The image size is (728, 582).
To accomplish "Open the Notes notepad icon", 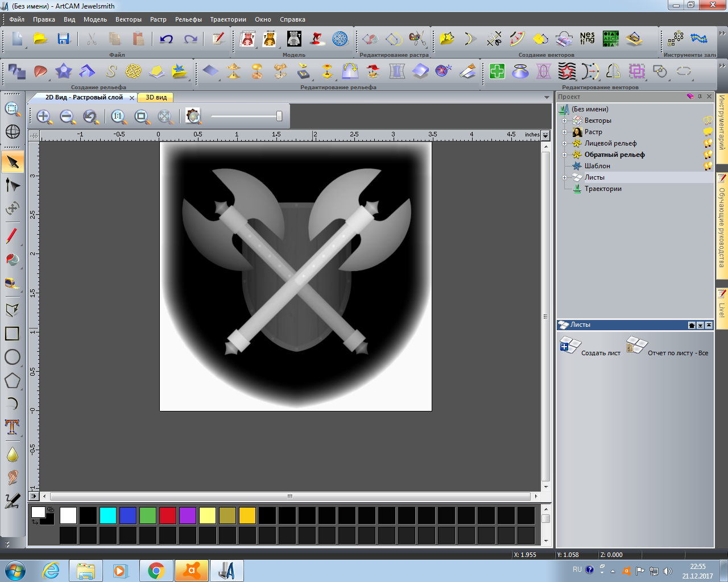I will click(218, 39).
